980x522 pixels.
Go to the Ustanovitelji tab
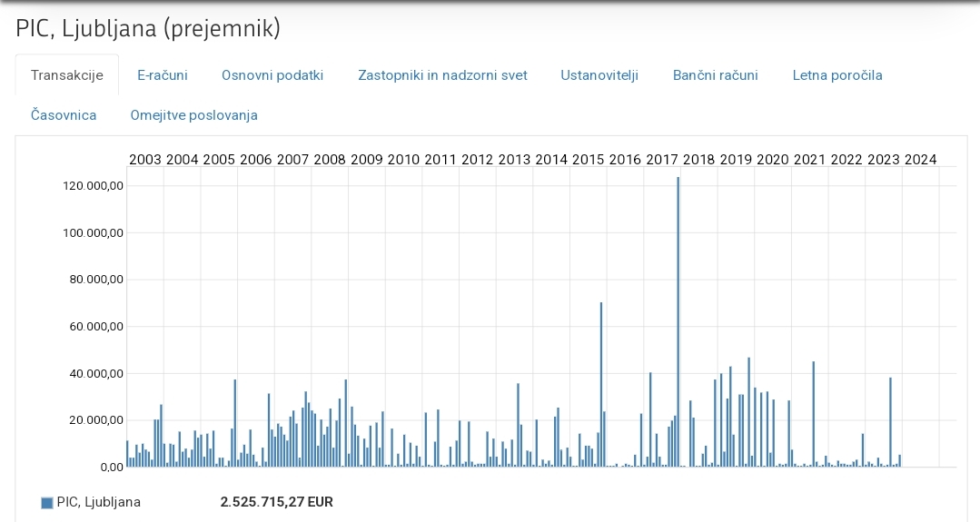[x=599, y=75]
